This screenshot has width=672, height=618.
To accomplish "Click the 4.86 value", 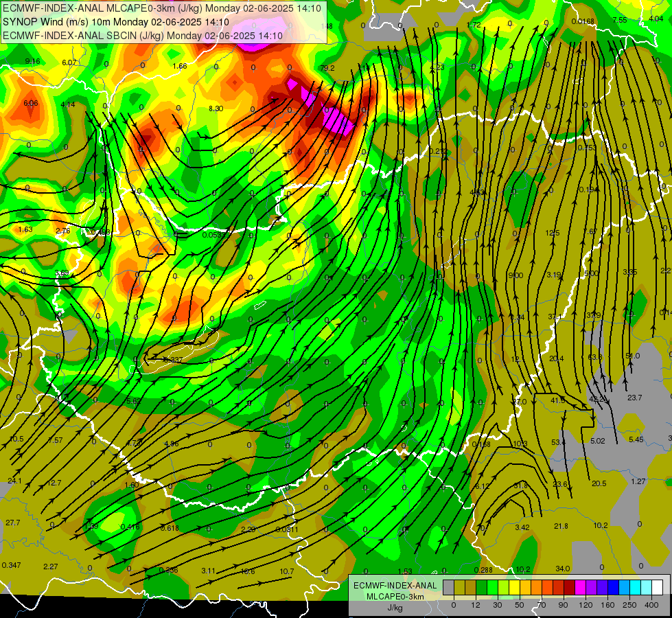I will [172, 444].
